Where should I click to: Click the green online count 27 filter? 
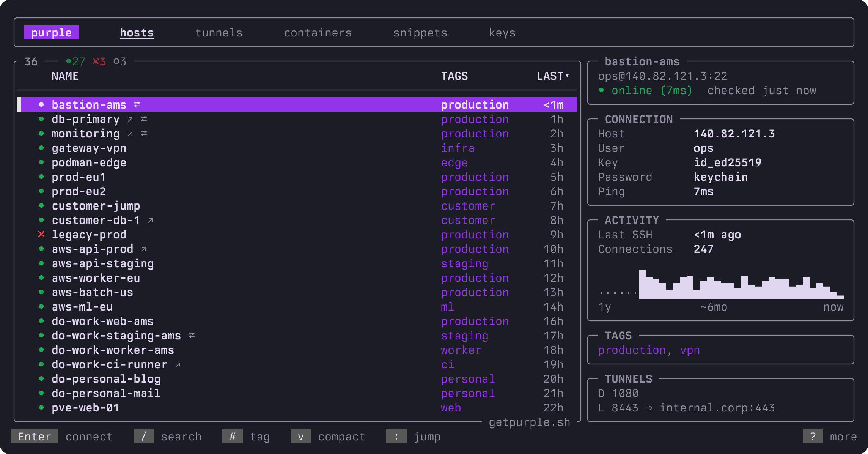coord(75,61)
